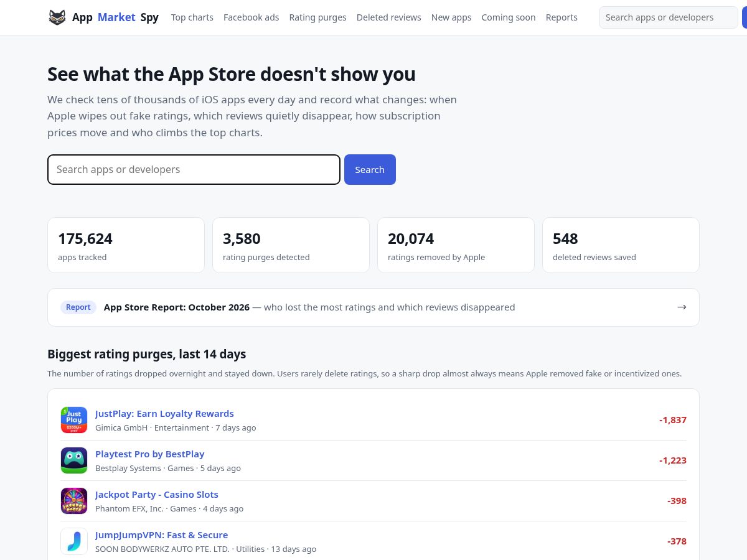The image size is (747, 560).
Task: Focus the header search field
Action: coord(669,17)
